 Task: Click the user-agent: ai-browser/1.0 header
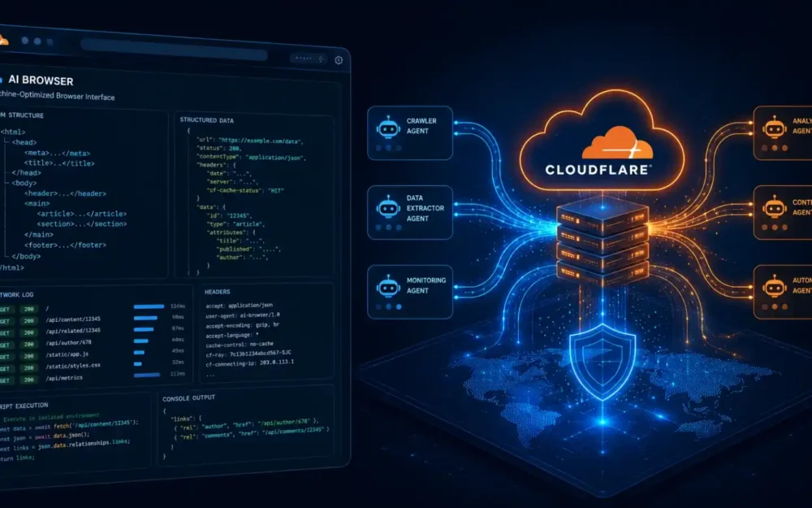(242, 315)
